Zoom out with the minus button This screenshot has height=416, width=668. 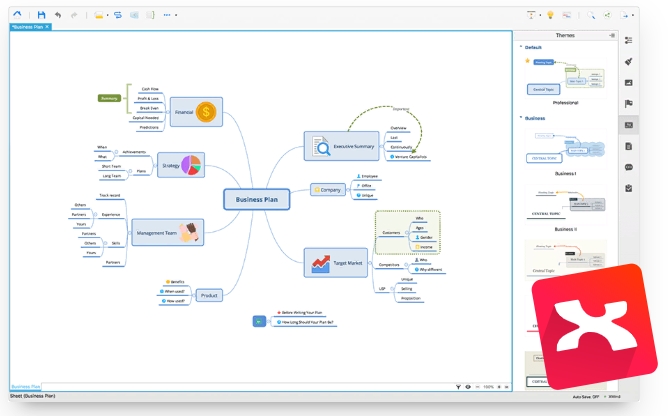477,387
